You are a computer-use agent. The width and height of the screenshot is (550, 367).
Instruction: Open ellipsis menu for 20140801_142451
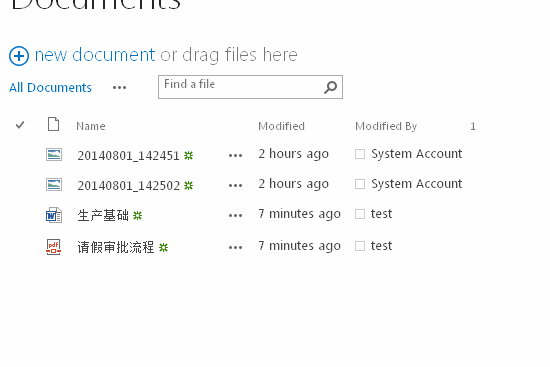point(235,155)
